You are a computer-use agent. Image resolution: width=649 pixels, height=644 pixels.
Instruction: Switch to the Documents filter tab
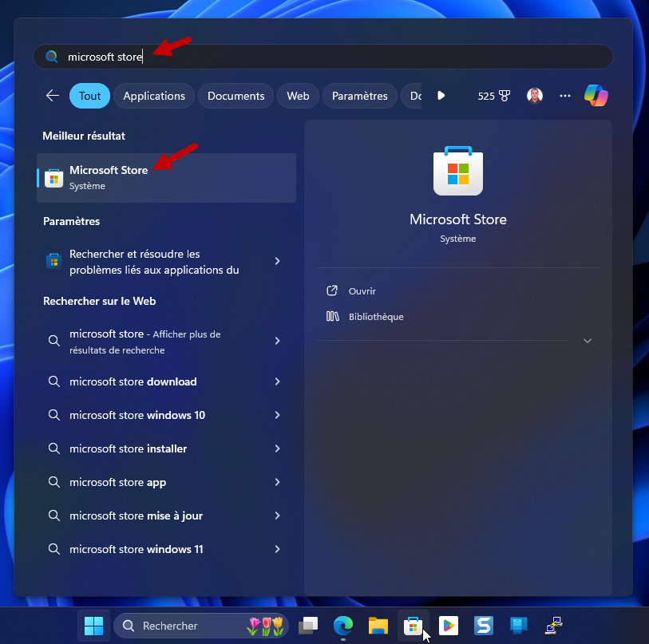tap(236, 96)
